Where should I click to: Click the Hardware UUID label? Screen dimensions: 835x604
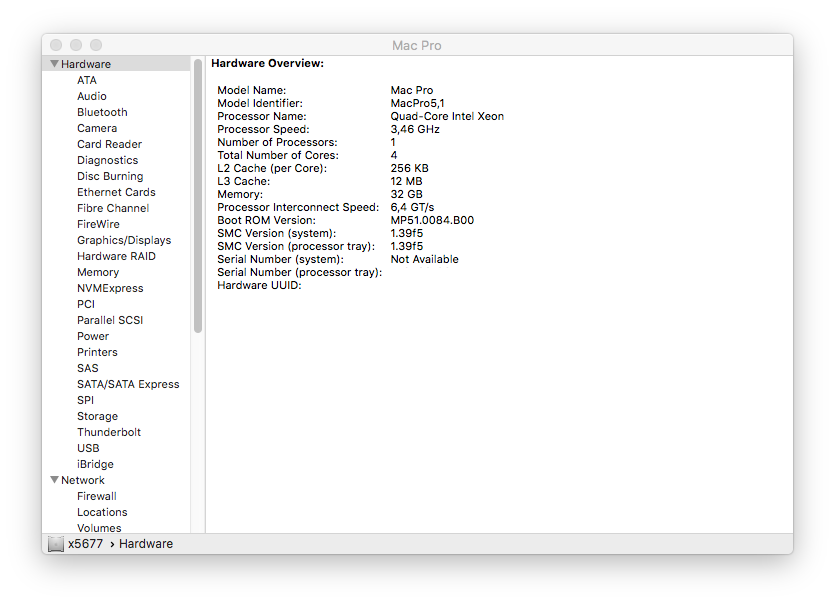259,285
